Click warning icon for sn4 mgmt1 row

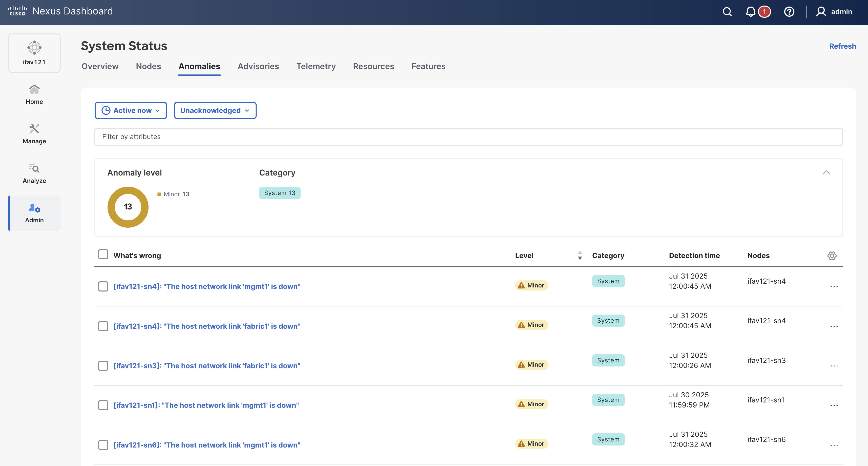tap(521, 286)
